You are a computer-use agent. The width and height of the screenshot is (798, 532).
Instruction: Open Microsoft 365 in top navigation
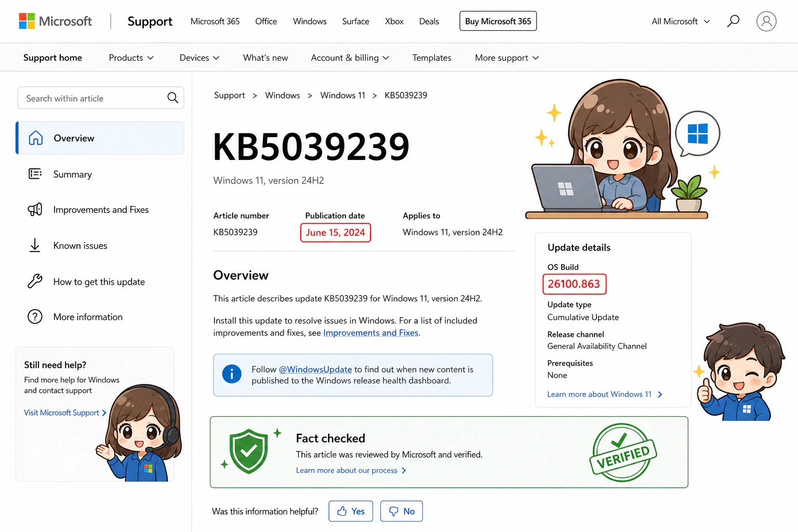coord(215,21)
